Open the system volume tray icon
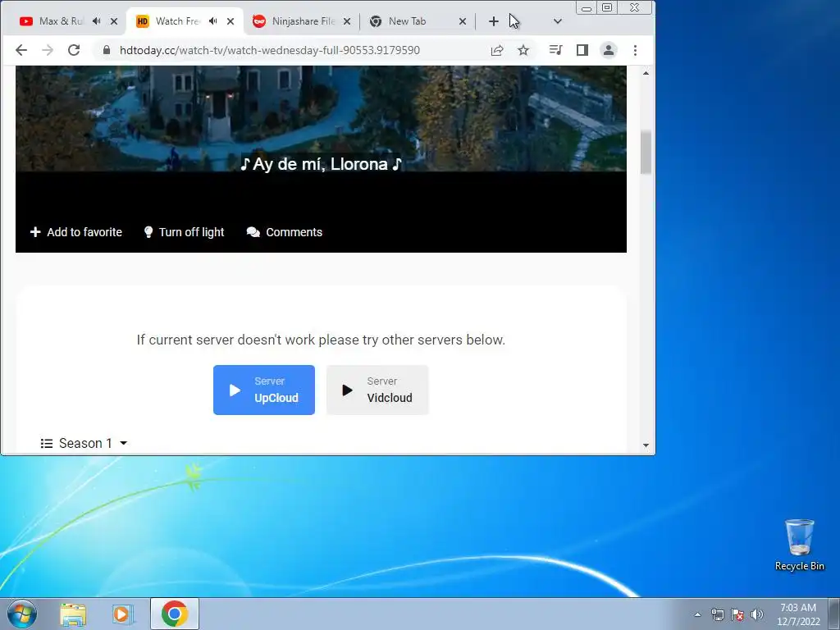 757,614
